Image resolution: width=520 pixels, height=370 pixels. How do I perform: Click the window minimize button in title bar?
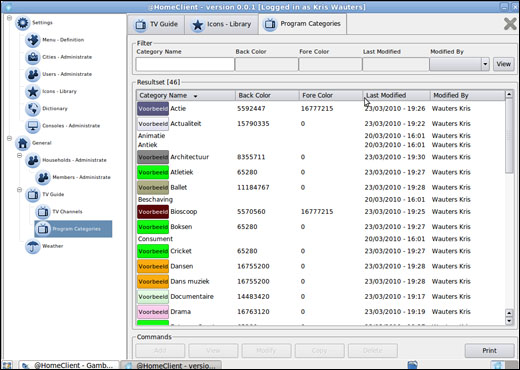click(504, 6)
